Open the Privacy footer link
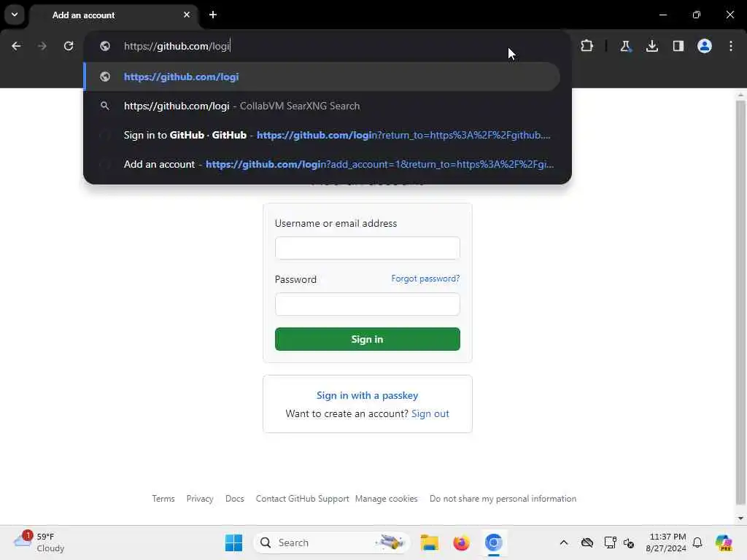747x560 pixels. 200,499
